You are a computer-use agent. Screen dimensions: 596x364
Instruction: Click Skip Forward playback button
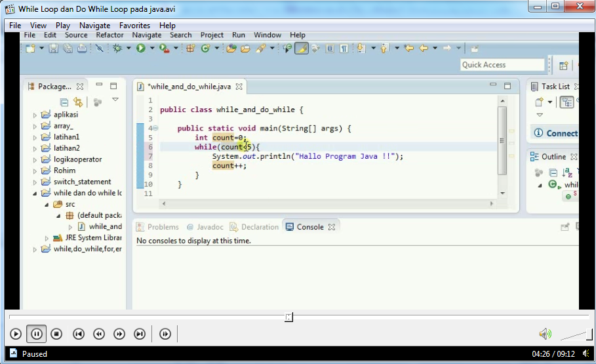click(140, 334)
